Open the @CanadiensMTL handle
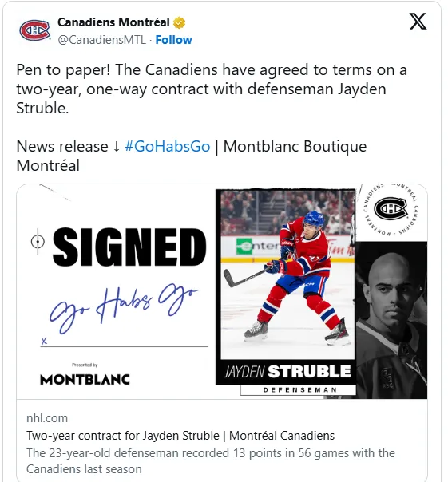This screenshot has width=448, height=482. [102, 40]
